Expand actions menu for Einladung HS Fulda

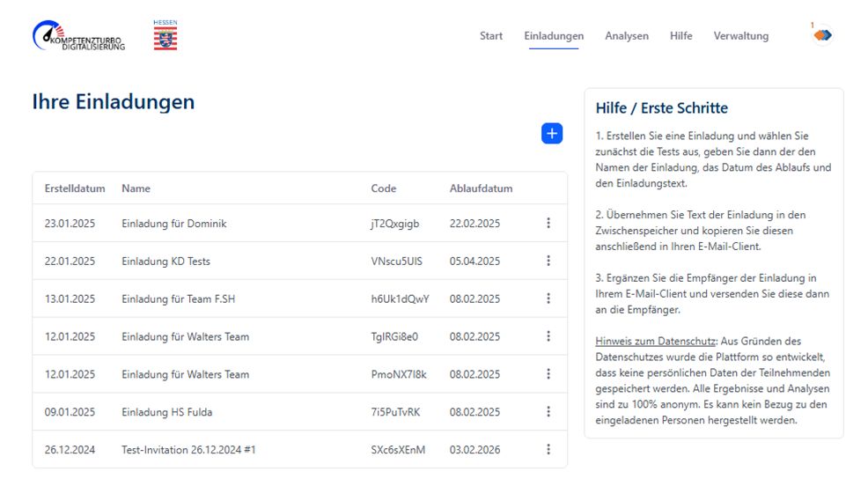pos(548,412)
